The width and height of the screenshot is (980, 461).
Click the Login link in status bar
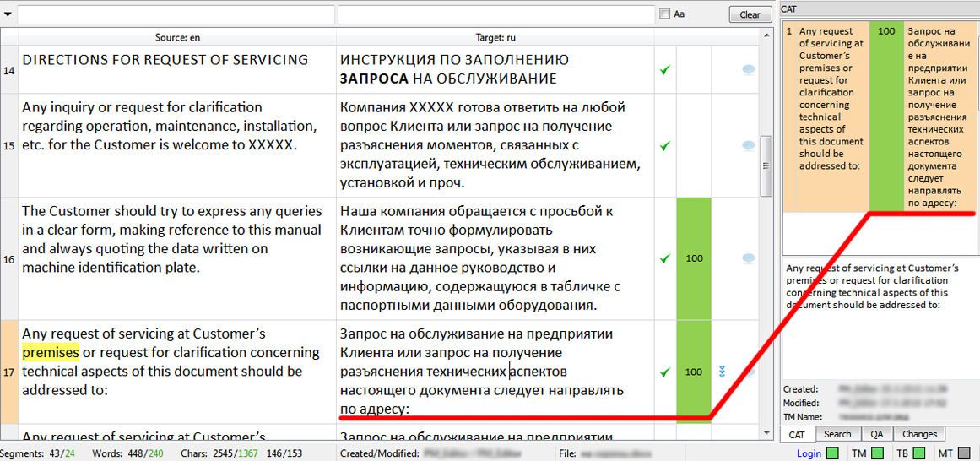[809, 454]
